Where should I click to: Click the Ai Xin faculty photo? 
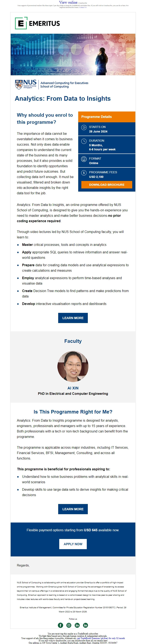[73, 367]
